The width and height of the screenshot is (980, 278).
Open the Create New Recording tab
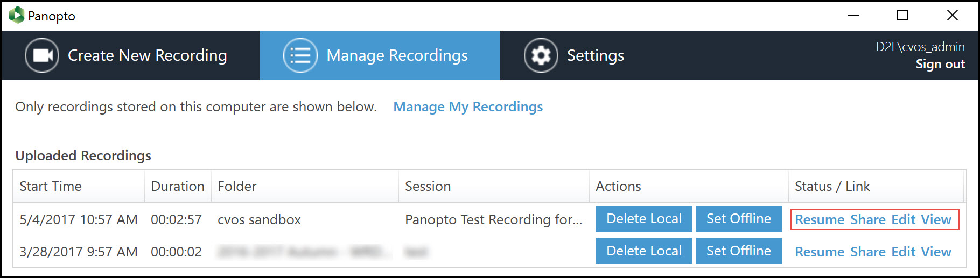(147, 55)
